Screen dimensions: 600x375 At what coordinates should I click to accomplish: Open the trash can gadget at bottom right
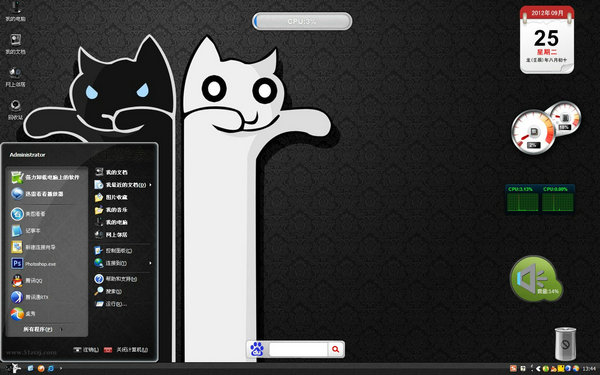tap(565, 343)
